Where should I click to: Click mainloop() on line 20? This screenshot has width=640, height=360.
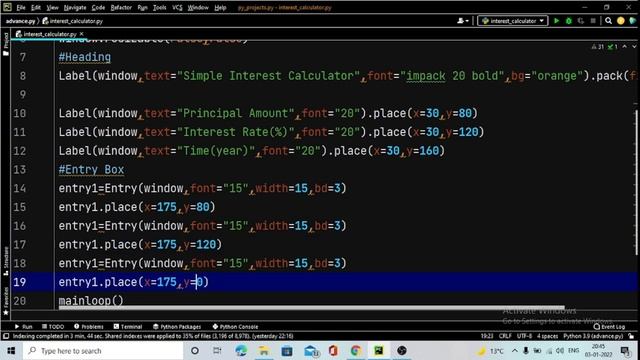91,301
